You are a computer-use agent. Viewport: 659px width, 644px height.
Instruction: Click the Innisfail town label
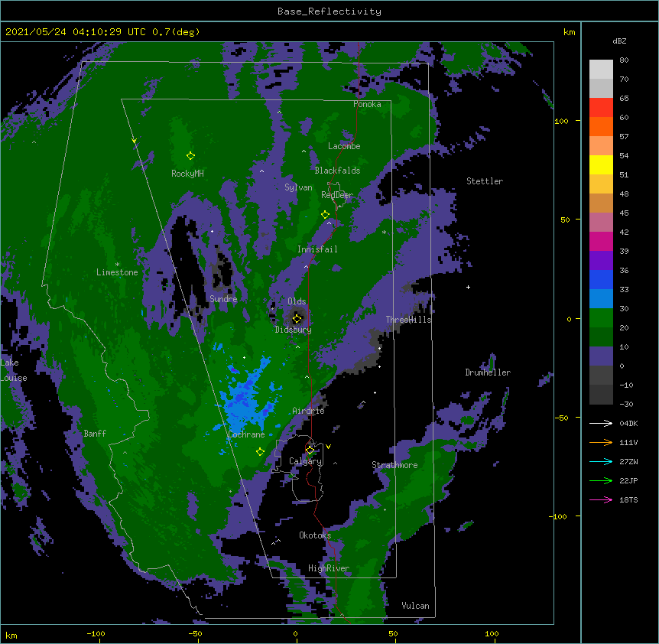[x=317, y=249]
